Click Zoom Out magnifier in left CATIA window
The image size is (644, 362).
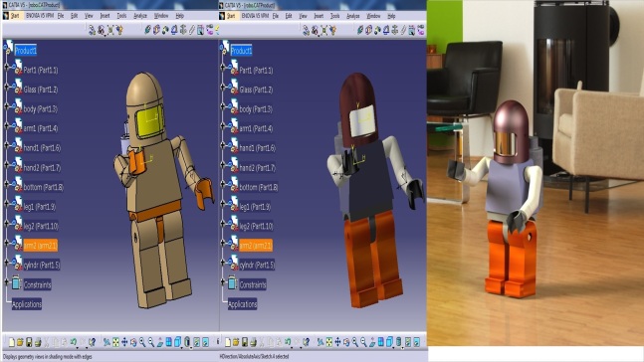click(151, 342)
